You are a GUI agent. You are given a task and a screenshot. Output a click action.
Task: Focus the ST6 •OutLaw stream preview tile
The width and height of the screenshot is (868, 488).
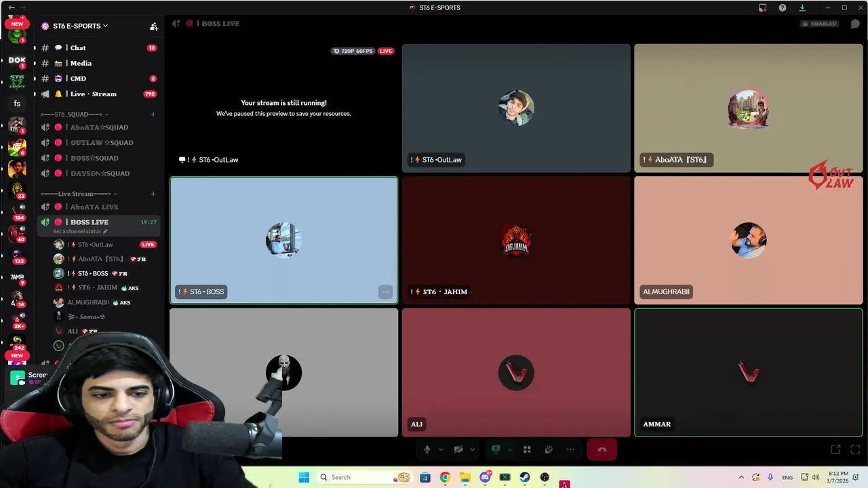(284, 108)
